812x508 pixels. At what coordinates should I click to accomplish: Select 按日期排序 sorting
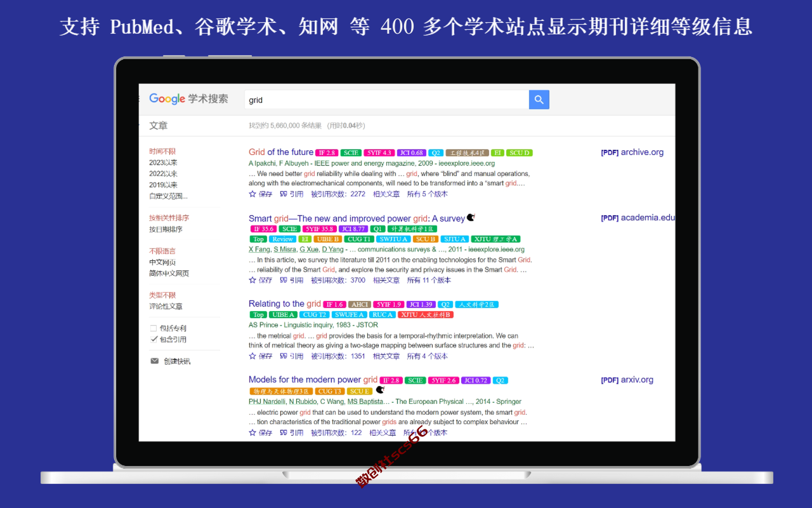click(x=166, y=229)
